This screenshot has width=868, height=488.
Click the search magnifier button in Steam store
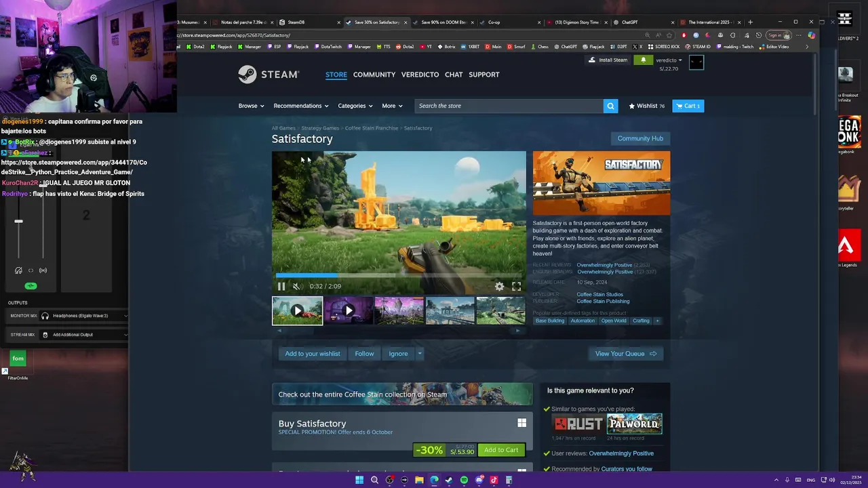pyautogui.click(x=610, y=106)
